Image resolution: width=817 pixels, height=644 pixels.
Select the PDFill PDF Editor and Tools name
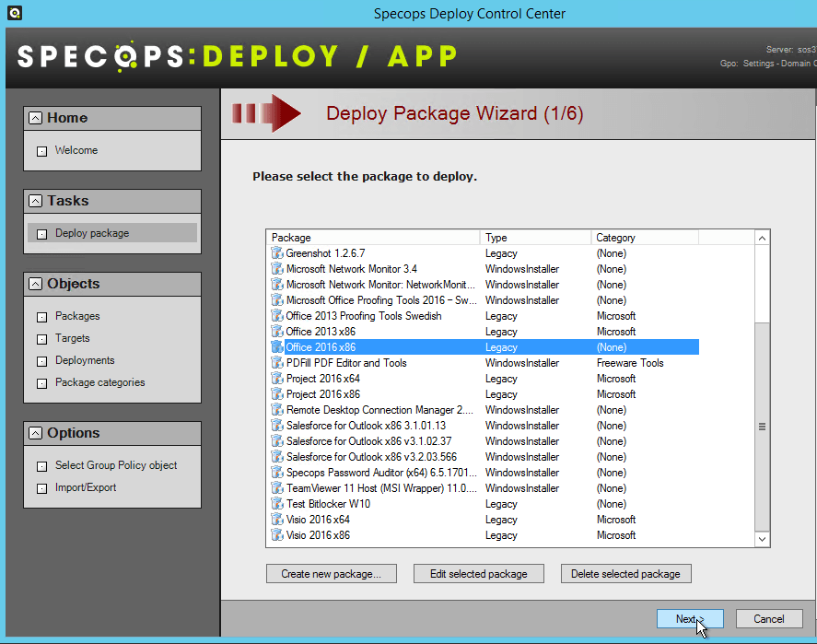pyautogui.click(x=346, y=363)
